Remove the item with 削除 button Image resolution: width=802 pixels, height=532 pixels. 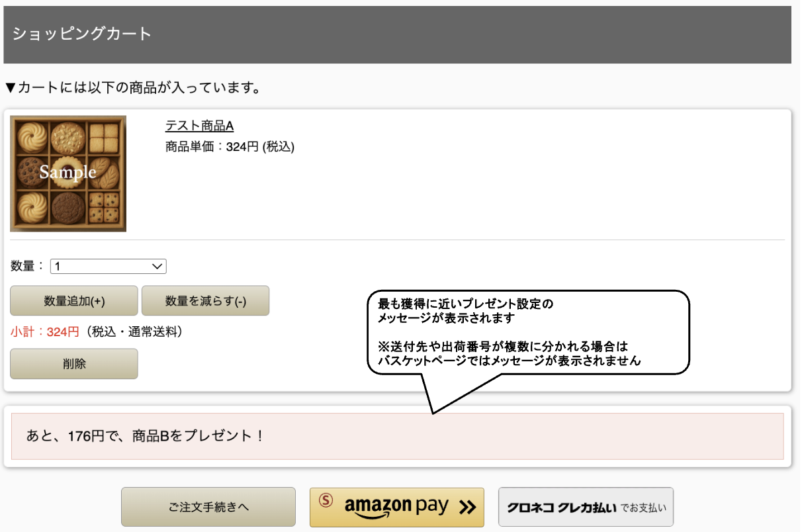pos(74,364)
